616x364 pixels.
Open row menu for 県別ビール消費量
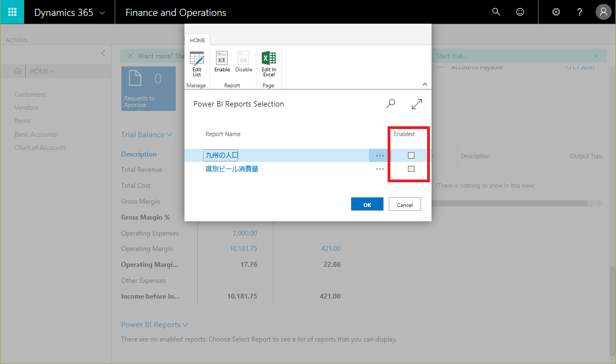(x=379, y=169)
